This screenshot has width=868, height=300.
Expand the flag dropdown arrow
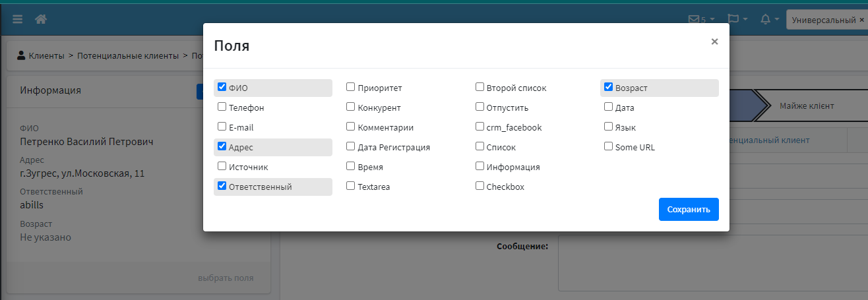click(745, 20)
